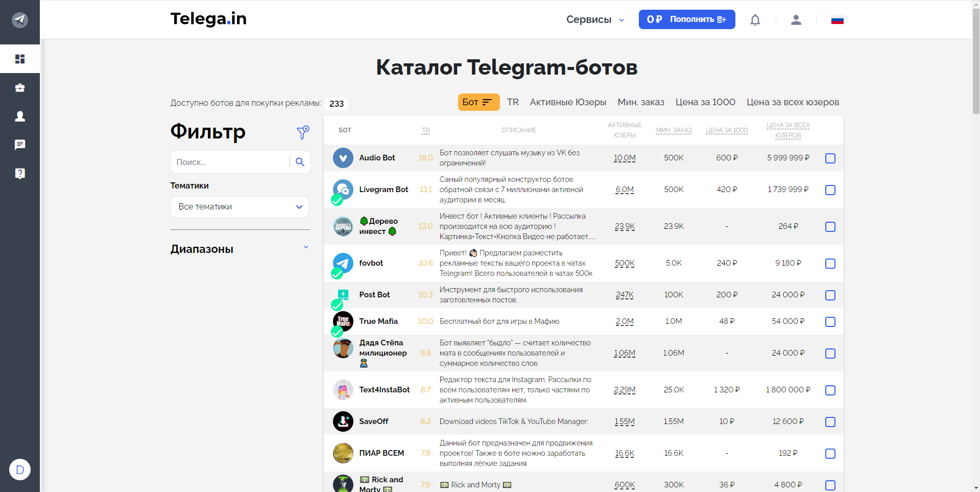
Task: Open the Livegram Bot name link
Action: click(x=384, y=190)
